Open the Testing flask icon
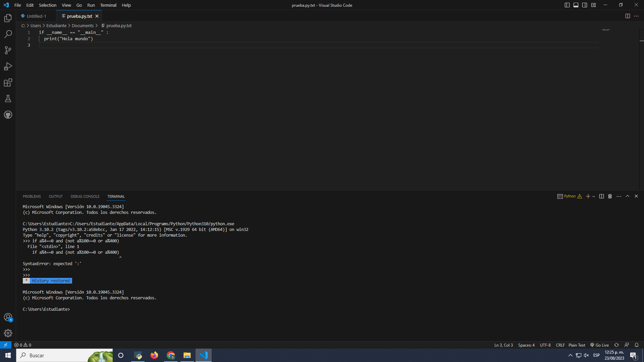Screen dimensions: 644x362 point(8,99)
